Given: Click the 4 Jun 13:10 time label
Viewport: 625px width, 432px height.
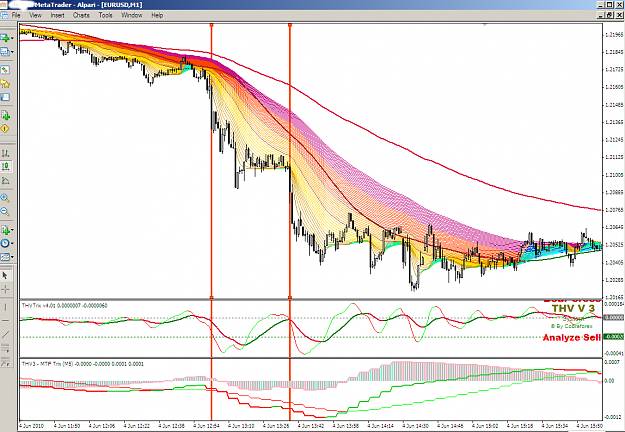Looking at the screenshot, I should tap(242, 426).
